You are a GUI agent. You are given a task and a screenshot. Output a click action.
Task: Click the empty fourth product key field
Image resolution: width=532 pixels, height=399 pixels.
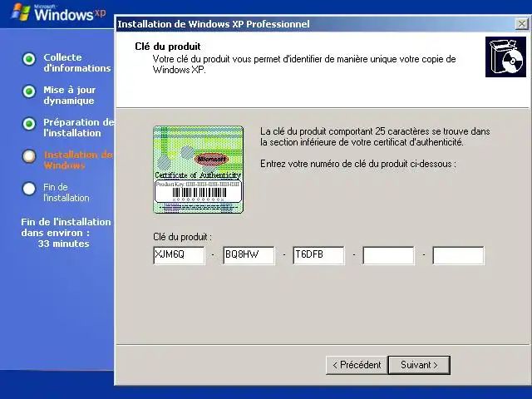388,255
